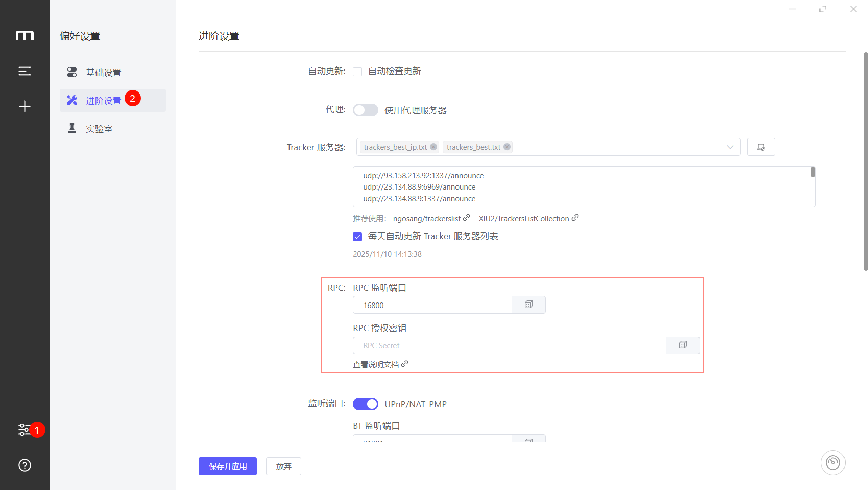868x490 pixels.
Task: Copy the RPC Secret field content
Action: 683,345
